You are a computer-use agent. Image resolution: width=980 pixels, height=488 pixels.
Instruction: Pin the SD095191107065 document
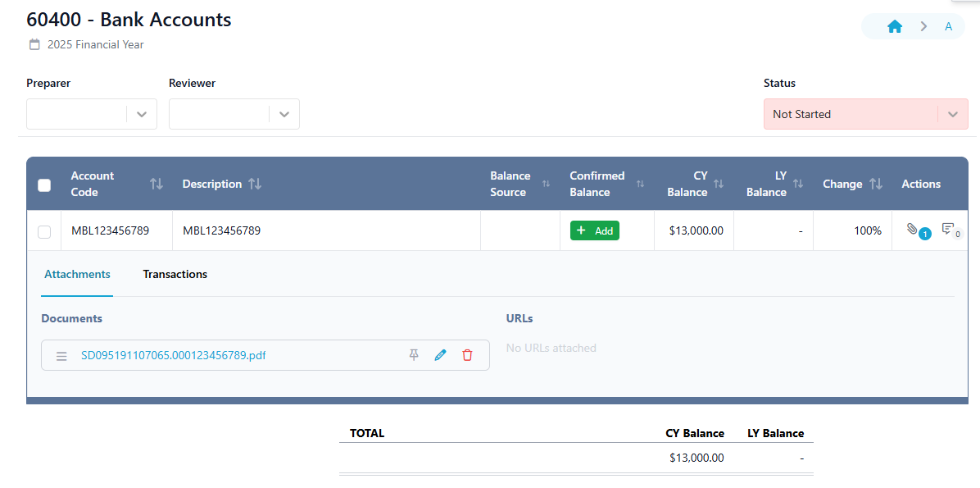[414, 354]
